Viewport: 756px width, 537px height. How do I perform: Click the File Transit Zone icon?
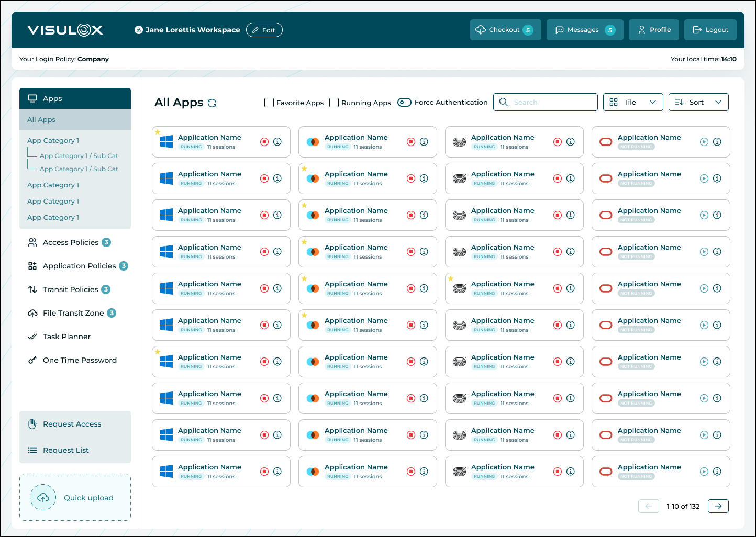pos(32,312)
